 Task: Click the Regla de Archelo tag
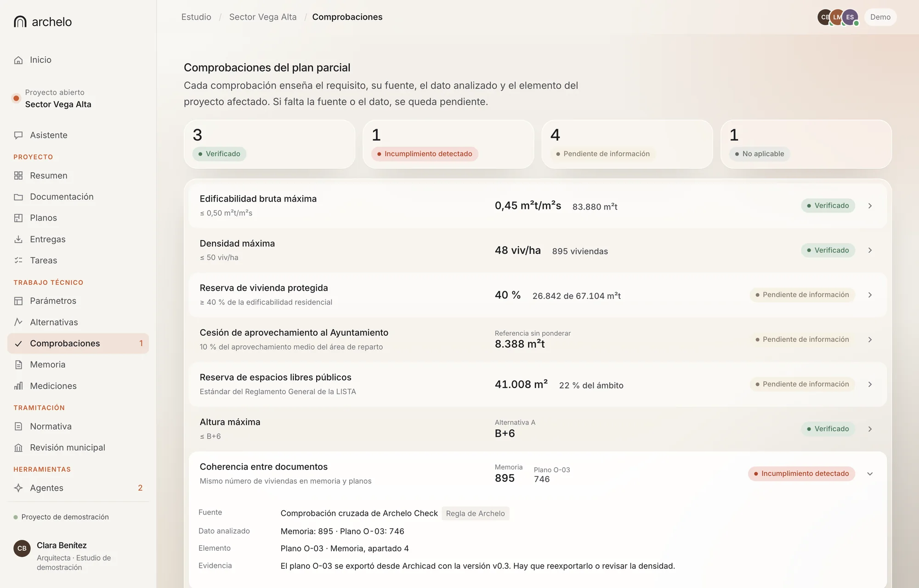(475, 514)
